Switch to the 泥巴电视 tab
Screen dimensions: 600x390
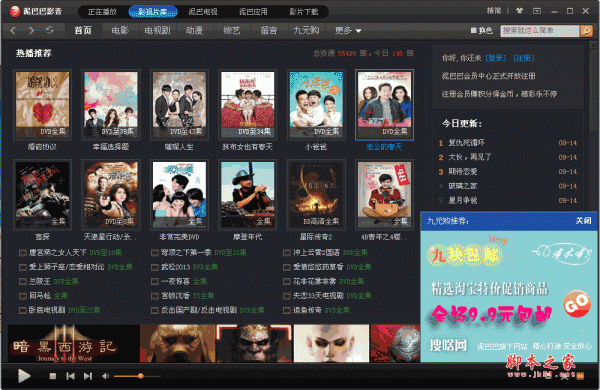203,11
